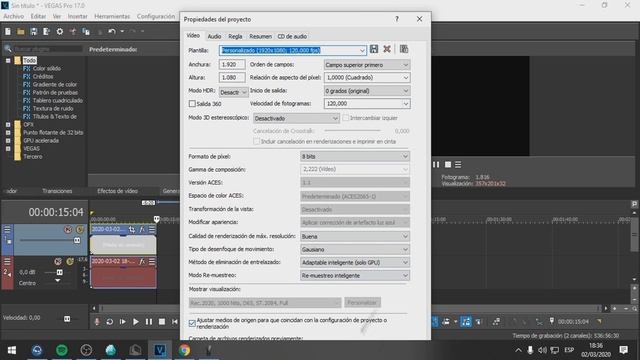
Task: Open the Archivo menu
Action: click(13, 16)
